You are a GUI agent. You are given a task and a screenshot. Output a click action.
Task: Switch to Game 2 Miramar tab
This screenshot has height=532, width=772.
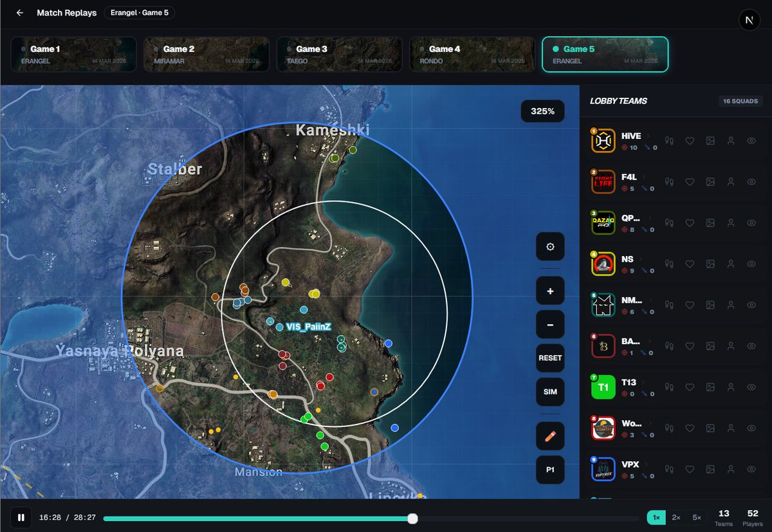coord(207,54)
